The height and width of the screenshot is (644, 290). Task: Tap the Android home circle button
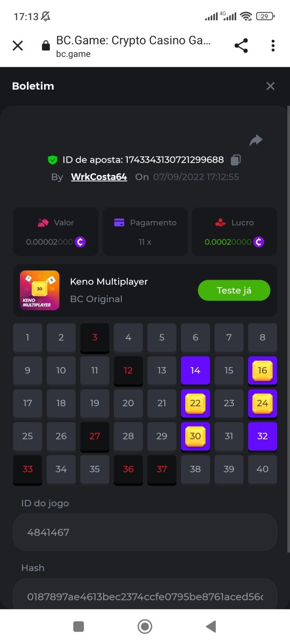tap(144, 626)
